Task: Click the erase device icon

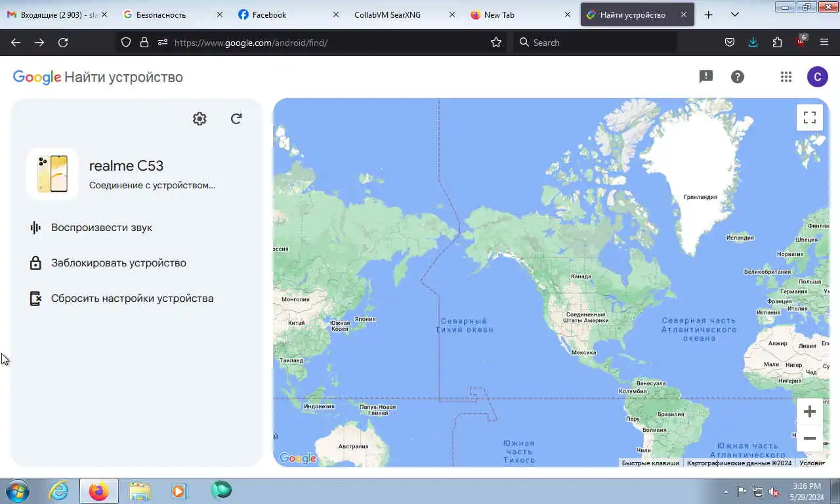Action: point(35,299)
